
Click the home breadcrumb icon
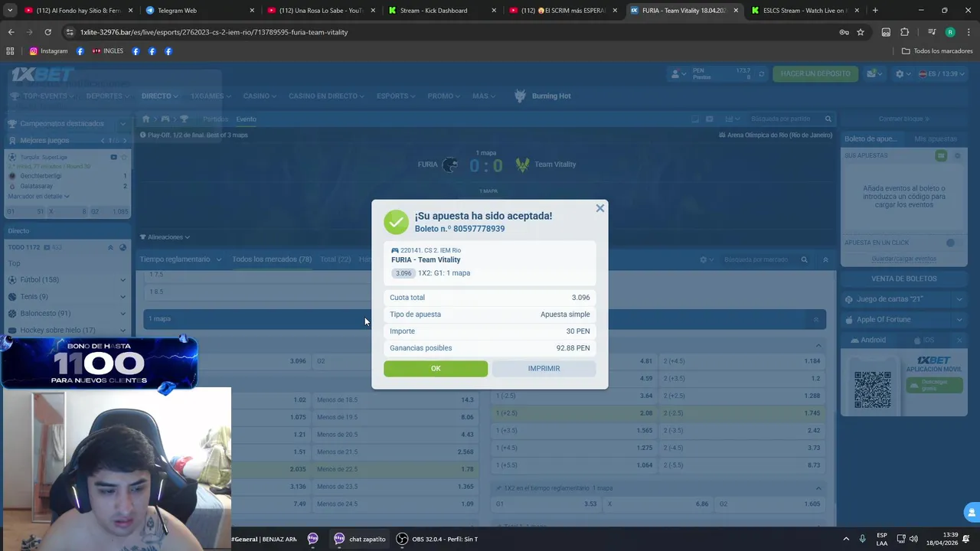pyautogui.click(x=145, y=119)
